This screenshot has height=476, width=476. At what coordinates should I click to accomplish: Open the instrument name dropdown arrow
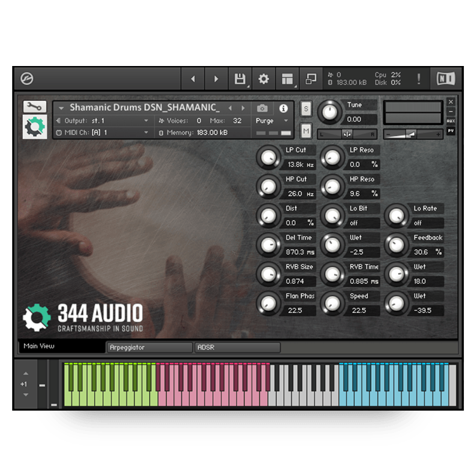click(61, 108)
